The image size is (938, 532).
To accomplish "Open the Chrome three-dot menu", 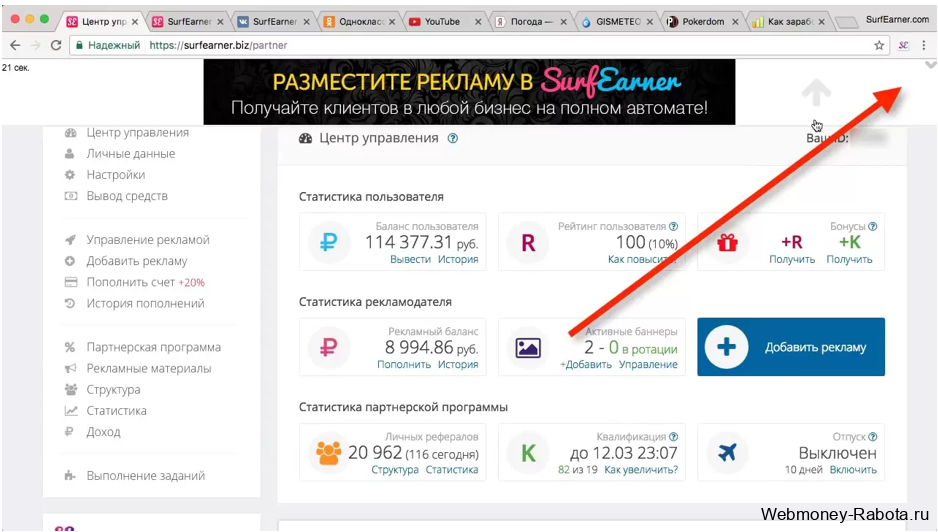I will 924,45.
